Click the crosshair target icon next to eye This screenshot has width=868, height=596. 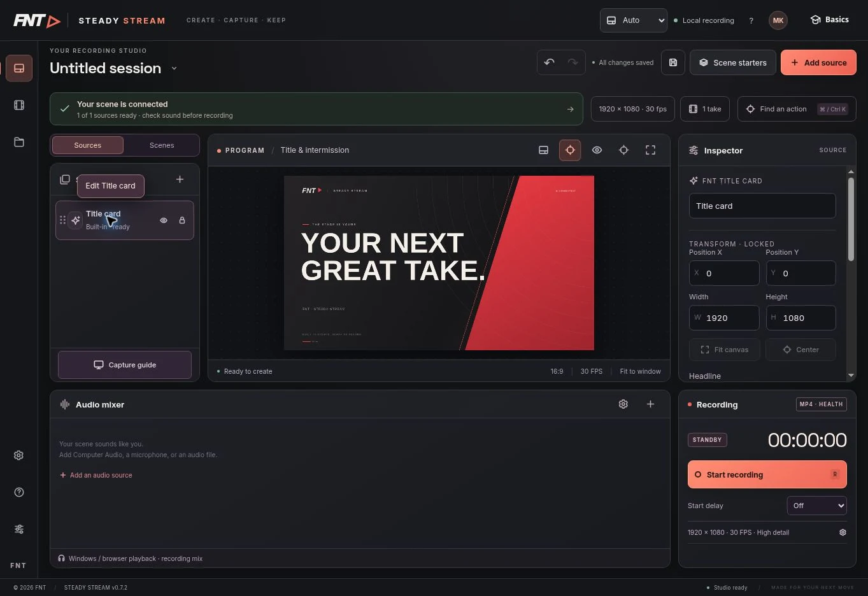(623, 150)
